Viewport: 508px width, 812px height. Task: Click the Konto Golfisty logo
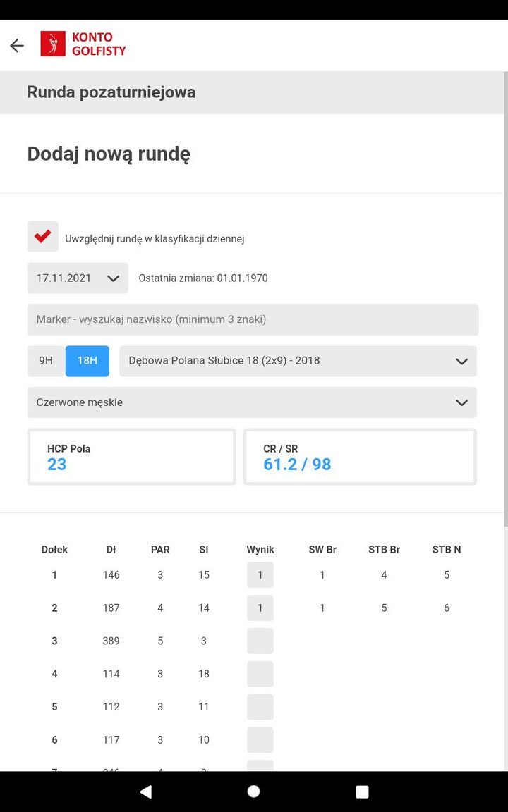[x=83, y=44]
